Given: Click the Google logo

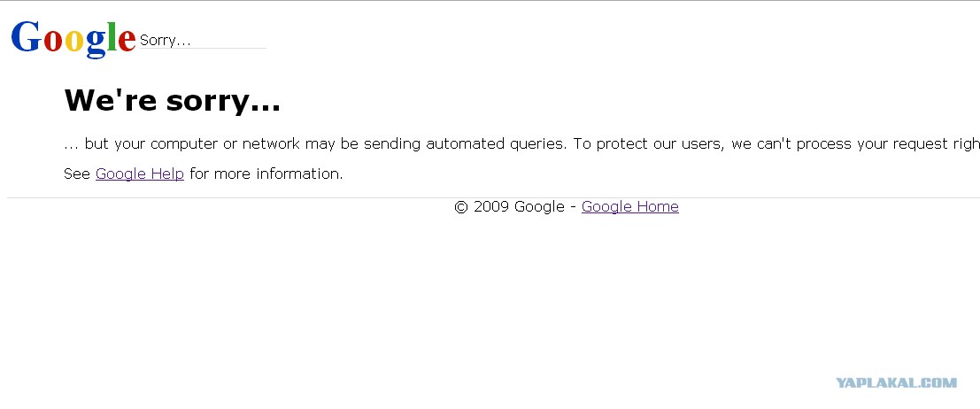Looking at the screenshot, I should (73, 38).
